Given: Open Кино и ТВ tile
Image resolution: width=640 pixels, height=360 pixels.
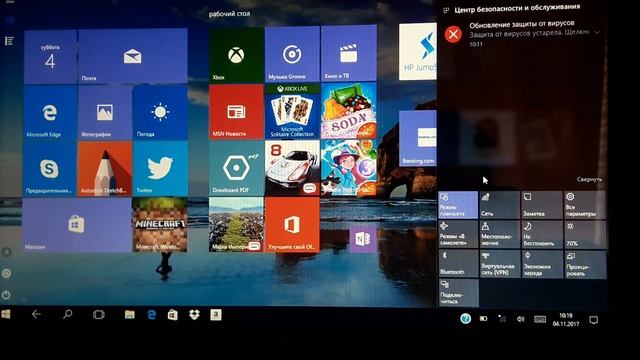Looking at the screenshot, I should (x=349, y=53).
